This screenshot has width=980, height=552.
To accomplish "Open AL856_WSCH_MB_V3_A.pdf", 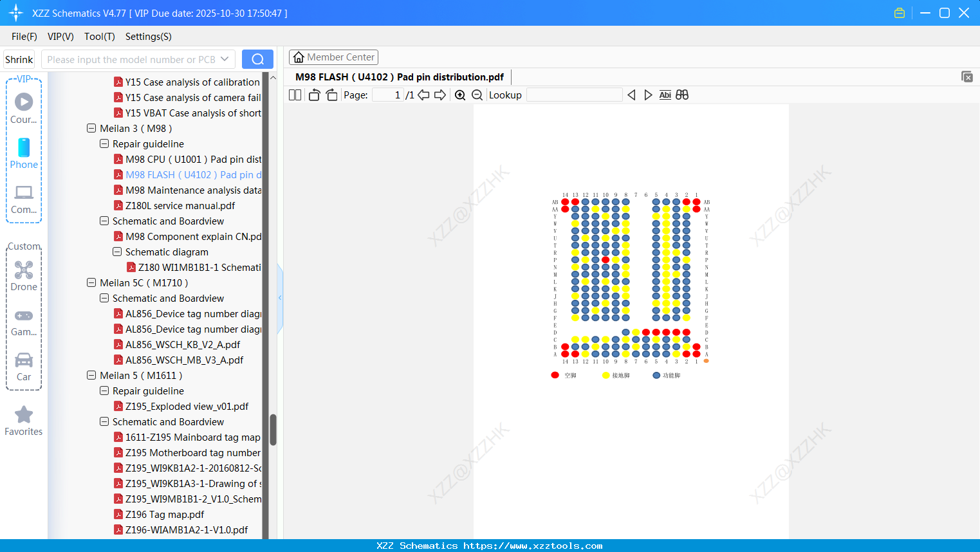I will 179,360.
